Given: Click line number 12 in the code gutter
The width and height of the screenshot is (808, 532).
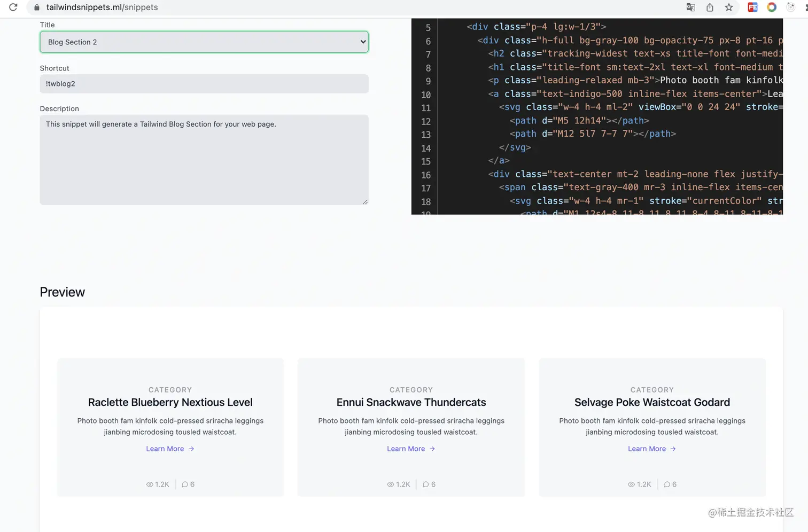Looking at the screenshot, I should [x=426, y=121].
